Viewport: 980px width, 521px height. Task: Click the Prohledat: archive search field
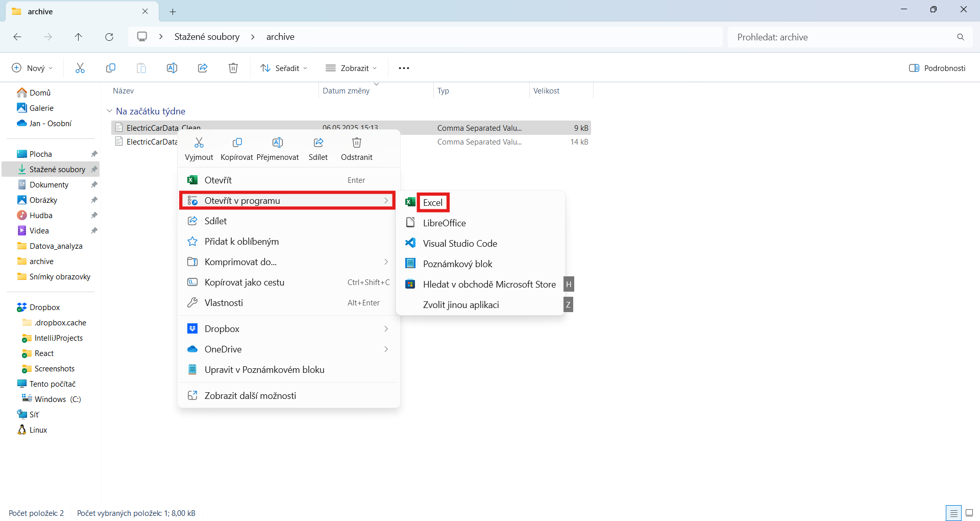[842, 37]
